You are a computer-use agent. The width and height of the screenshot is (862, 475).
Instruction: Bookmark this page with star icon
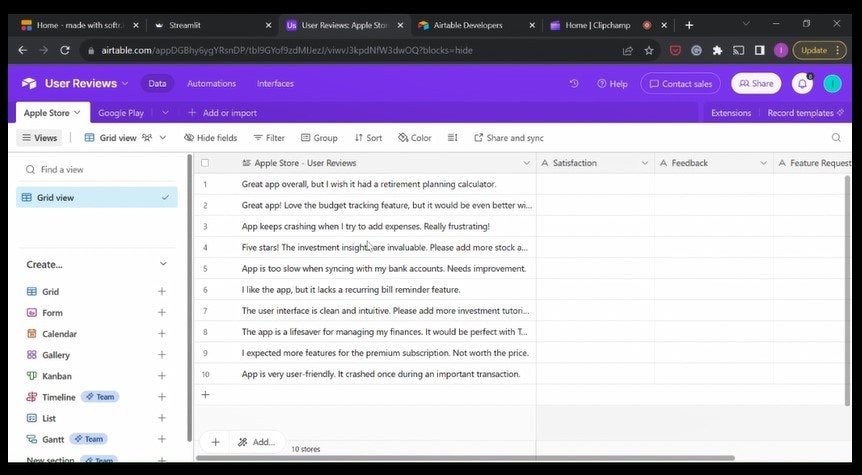[649, 51]
